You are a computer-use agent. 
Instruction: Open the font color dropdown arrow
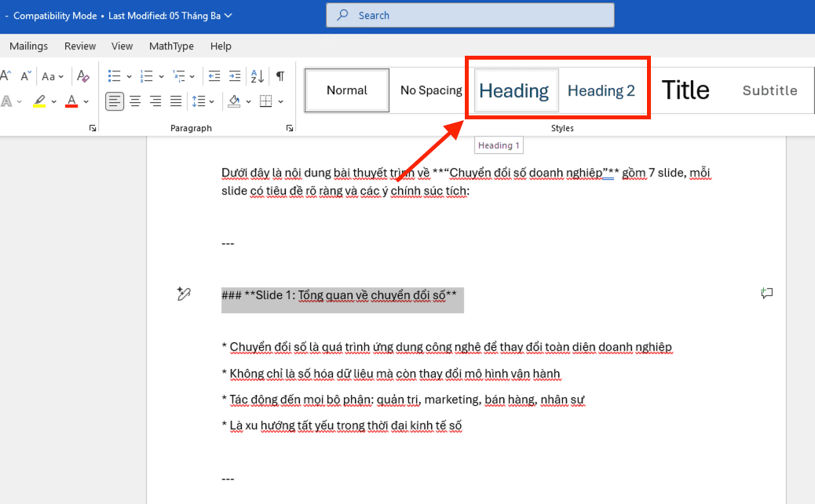click(86, 102)
